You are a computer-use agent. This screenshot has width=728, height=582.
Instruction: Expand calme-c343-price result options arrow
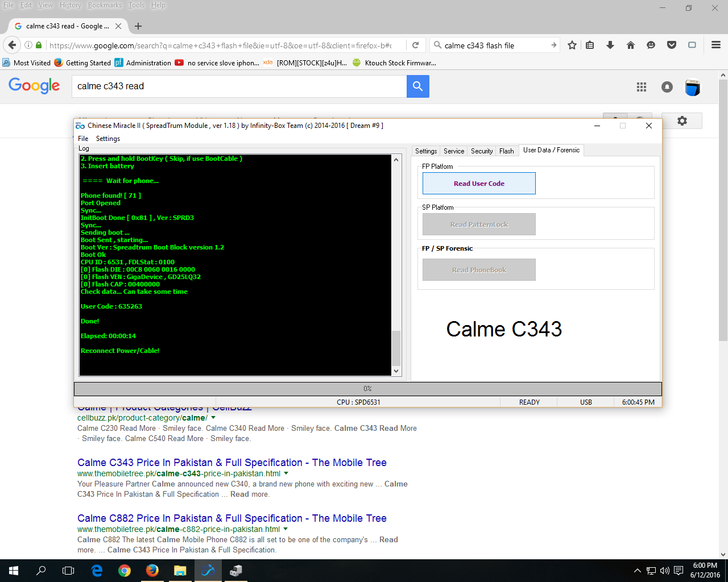[286, 473]
